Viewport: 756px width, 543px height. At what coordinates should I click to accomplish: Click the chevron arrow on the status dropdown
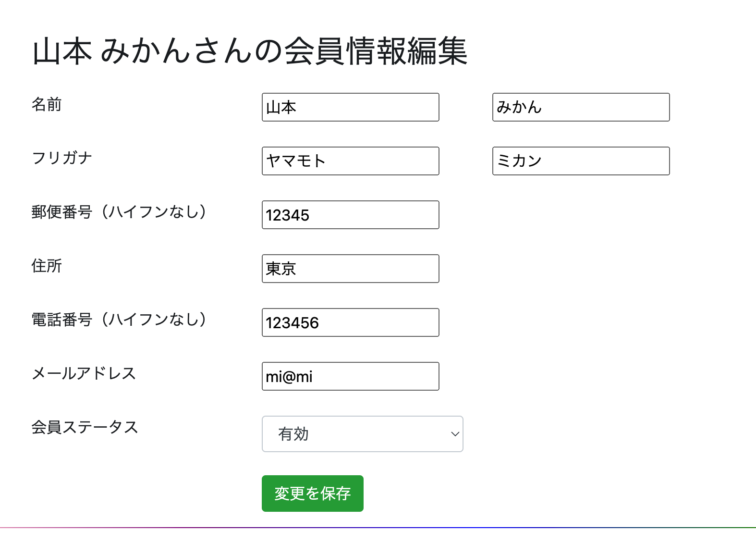[455, 434]
